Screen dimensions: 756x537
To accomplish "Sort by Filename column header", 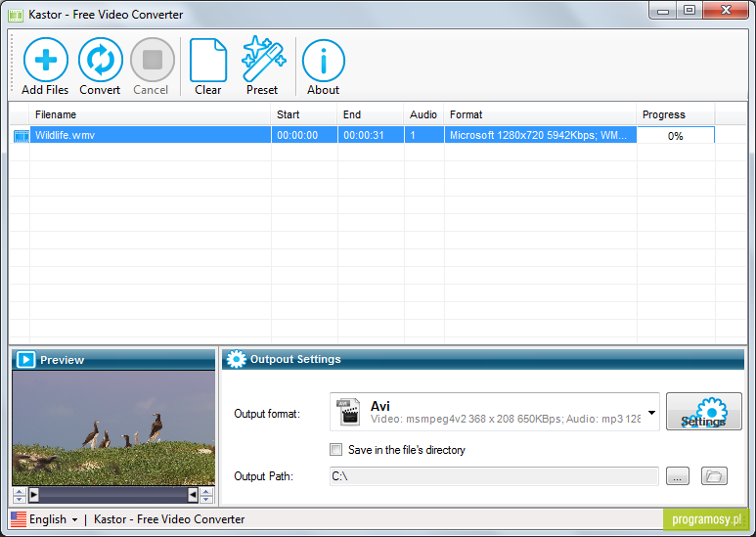I will pyautogui.click(x=150, y=114).
